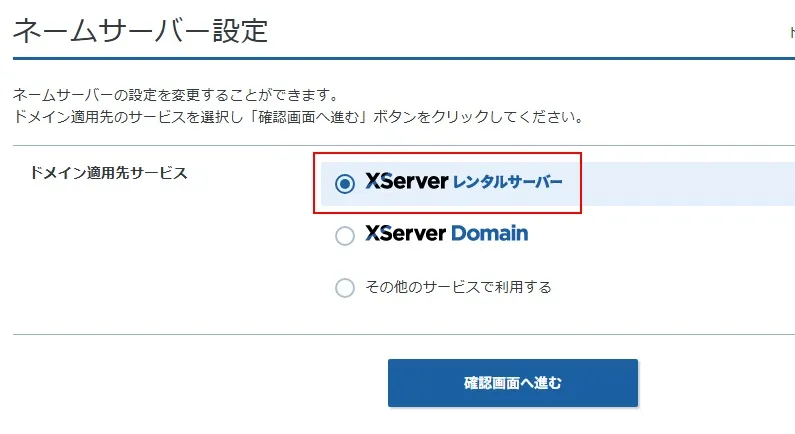
Task: Click the blue underline beneath the ネームサーバー設定 heading
Action: 400,59
